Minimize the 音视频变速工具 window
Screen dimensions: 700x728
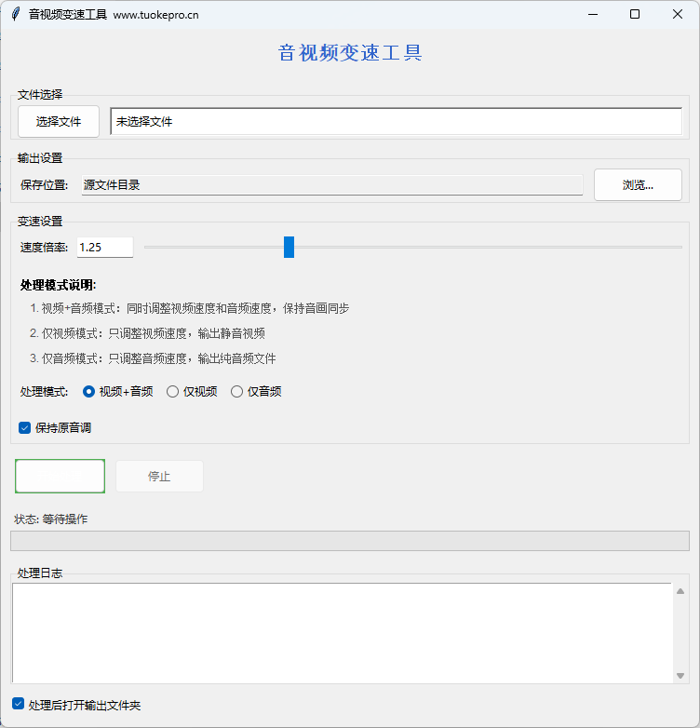(x=592, y=15)
